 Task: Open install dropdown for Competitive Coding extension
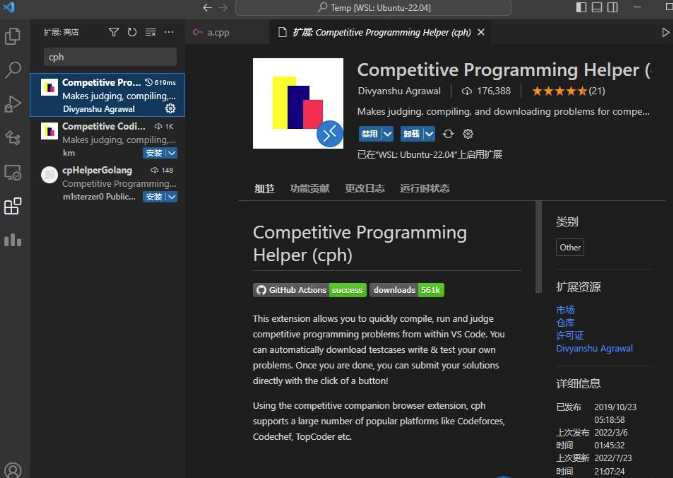pos(172,153)
